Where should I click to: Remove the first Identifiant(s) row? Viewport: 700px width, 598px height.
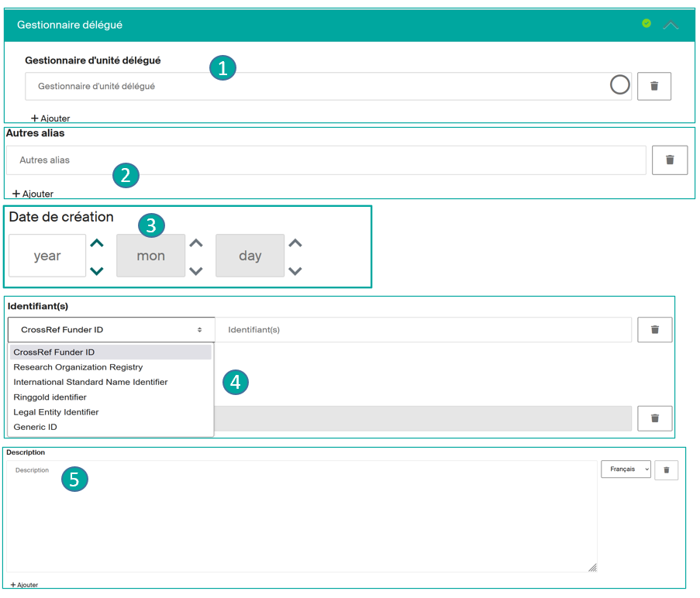coord(654,329)
